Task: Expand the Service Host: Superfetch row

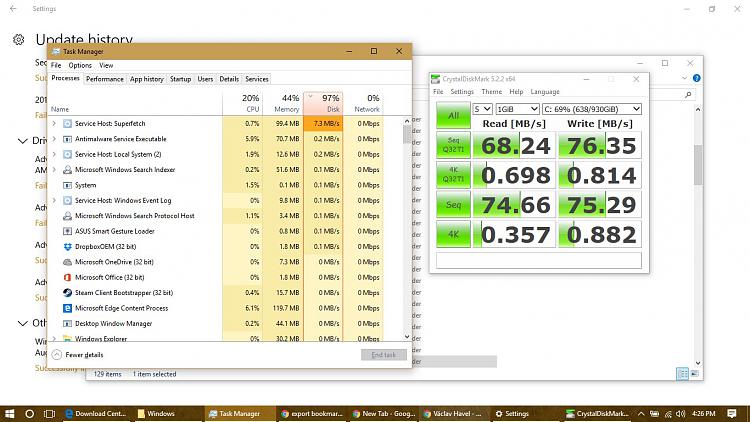Action: pos(54,123)
